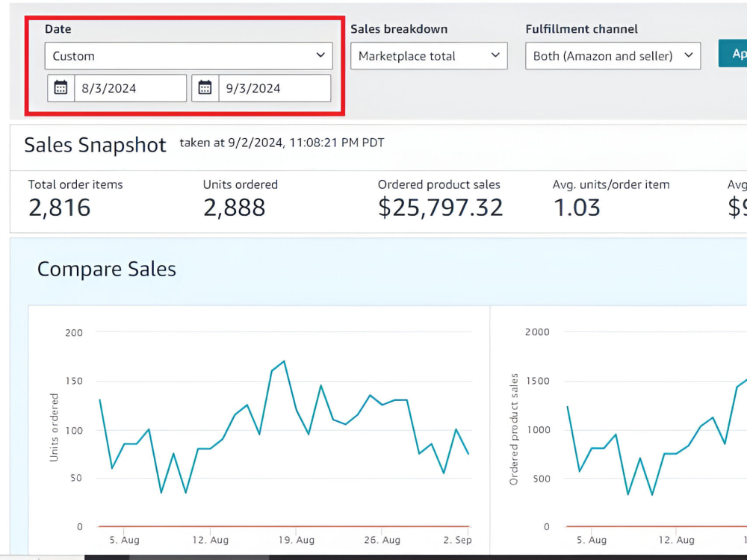Click the Ordered product sales chart line

coord(616,435)
